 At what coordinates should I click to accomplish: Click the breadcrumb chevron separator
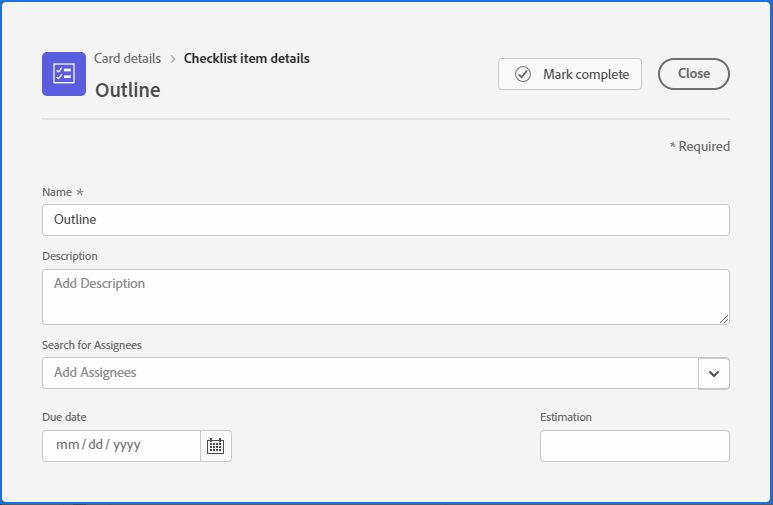pyautogui.click(x=173, y=59)
